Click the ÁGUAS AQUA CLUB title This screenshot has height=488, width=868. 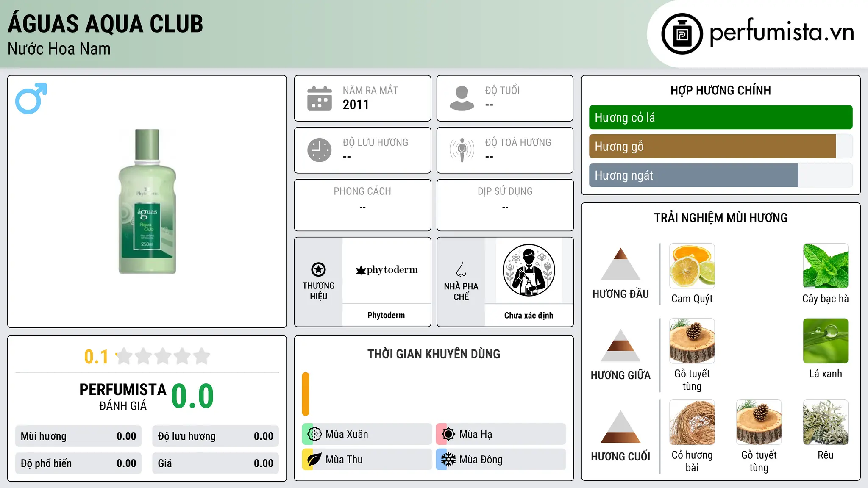pyautogui.click(x=106, y=23)
